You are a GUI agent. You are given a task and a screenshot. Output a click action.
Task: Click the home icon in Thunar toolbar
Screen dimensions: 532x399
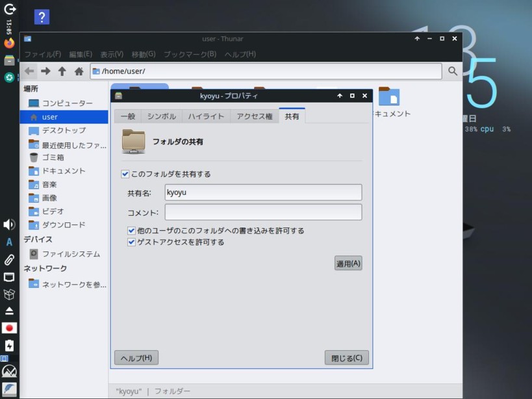click(79, 71)
